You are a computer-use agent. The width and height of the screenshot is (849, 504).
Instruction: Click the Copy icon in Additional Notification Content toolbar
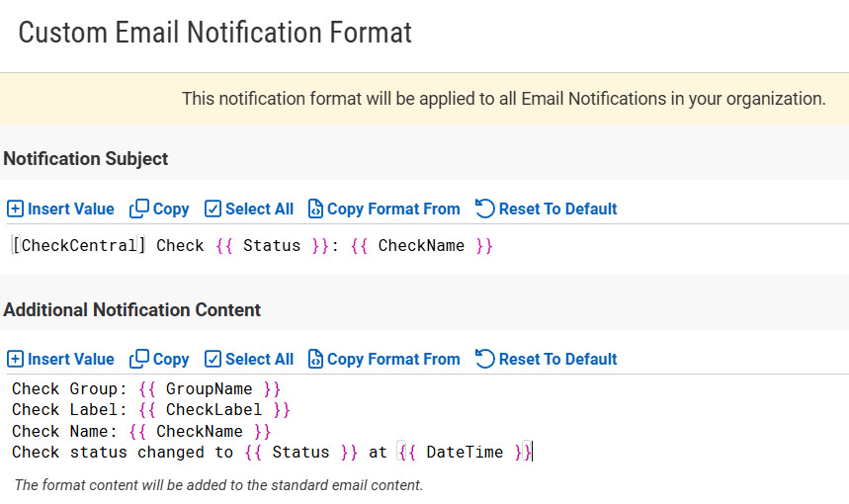[x=139, y=359]
